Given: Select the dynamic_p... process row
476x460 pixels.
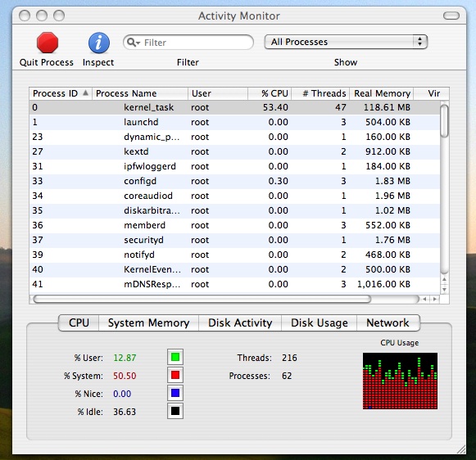Looking at the screenshot, I should (234, 137).
